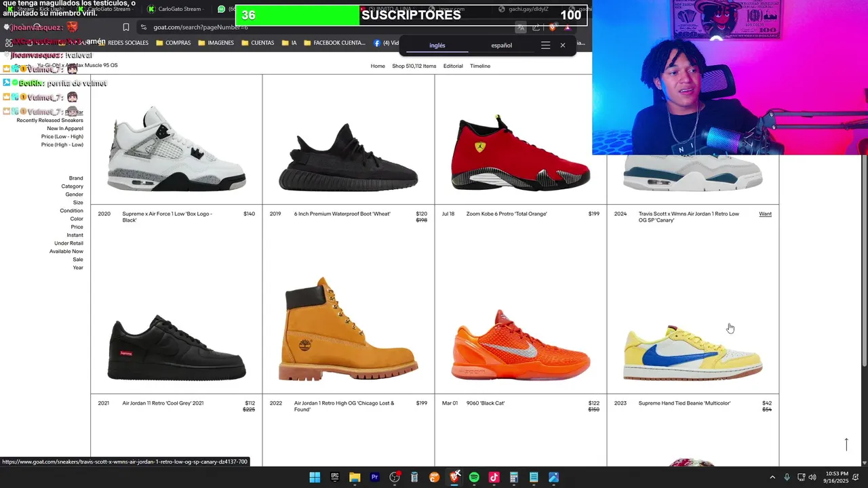Click the red Jordan 14 sneaker image
This screenshot has height=488, width=868.
click(521, 154)
